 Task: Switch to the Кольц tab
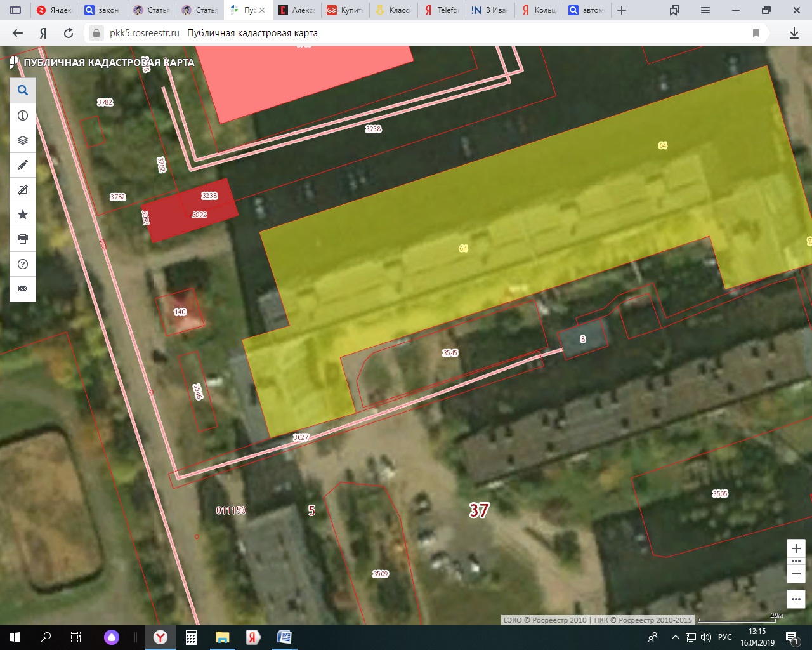pyautogui.click(x=538, y=10)
